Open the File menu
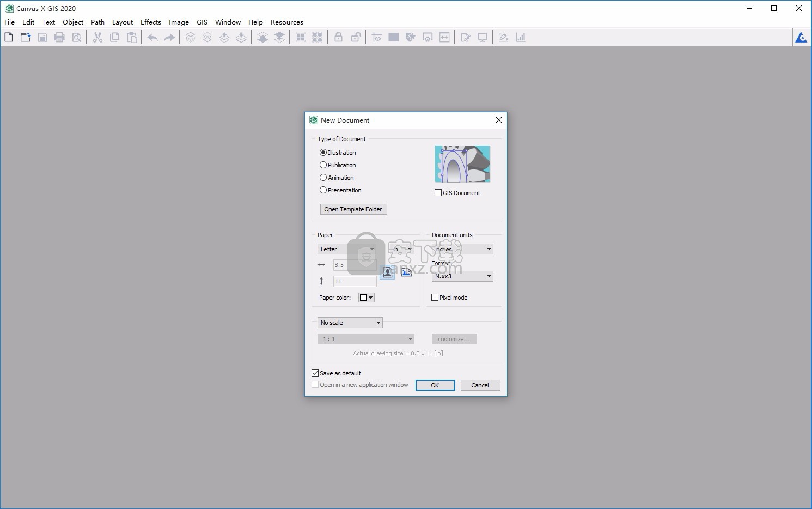Viewport: 812px width, 509px height. click(x=9, y=22)
